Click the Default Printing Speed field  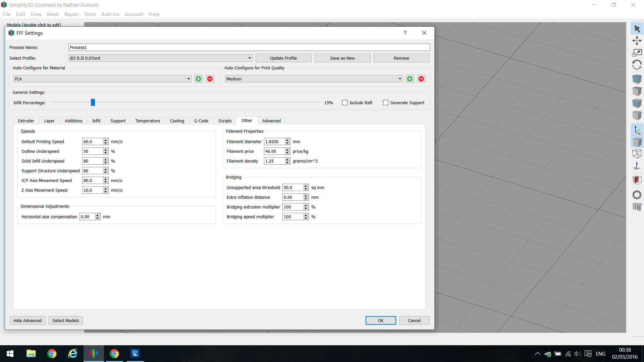93,141
